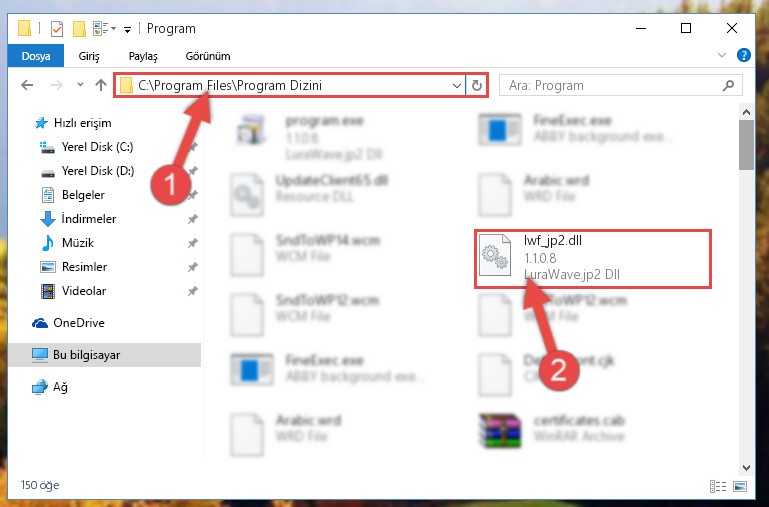Screen dimensions: 769x507
Task: Click the Properties checkmark icon in title bar
Action: tap(57, 28)
